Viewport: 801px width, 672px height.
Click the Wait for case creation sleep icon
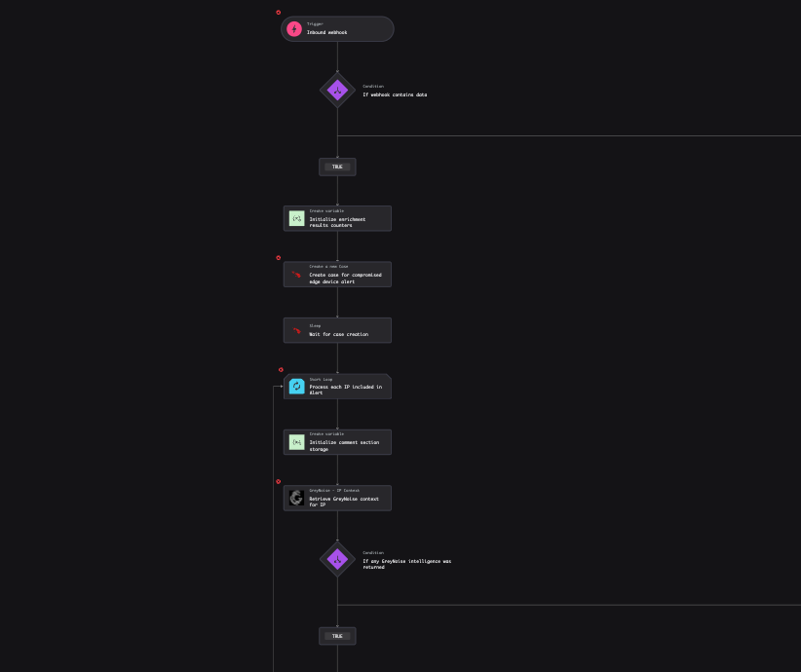297,330
